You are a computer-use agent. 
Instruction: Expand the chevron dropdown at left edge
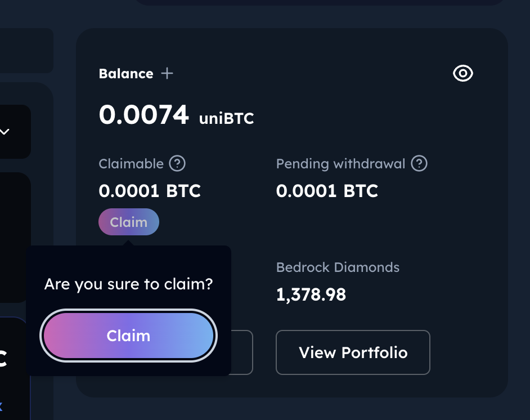[5, 132]
